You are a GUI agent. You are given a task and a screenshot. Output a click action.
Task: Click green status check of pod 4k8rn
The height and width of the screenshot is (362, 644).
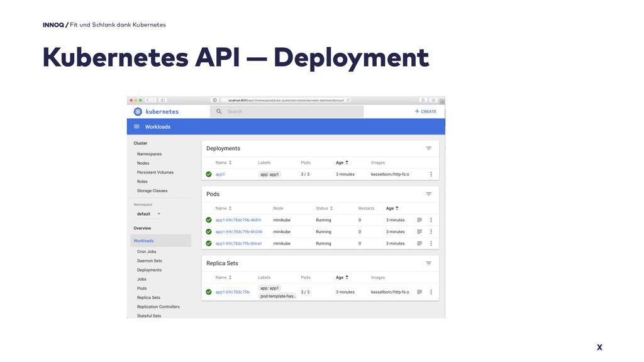coord(209,220)
